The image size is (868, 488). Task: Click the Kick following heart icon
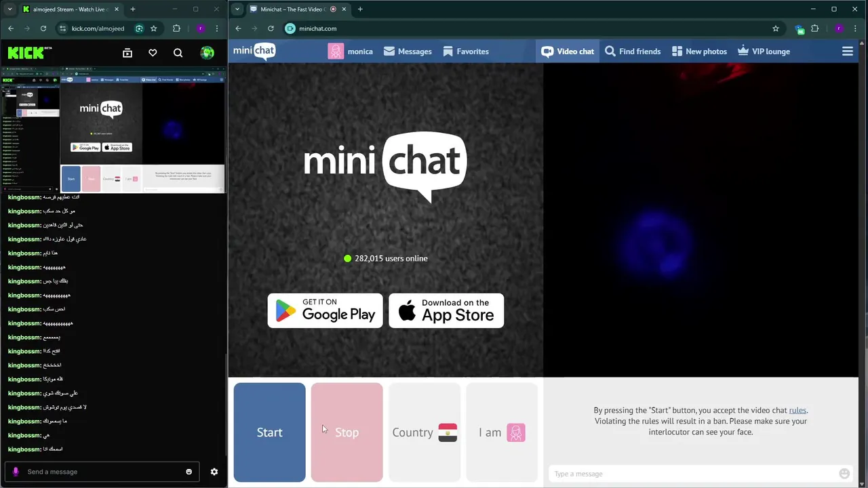[x=153, y=53]
